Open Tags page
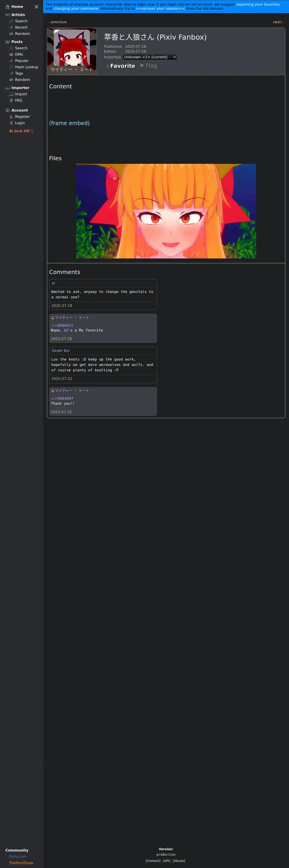 (19, 73)
